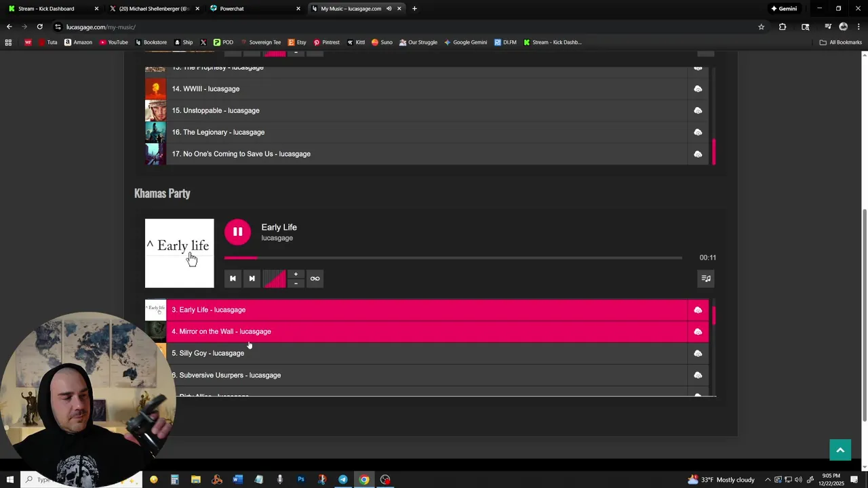Open the DI.FM bookmark
Image resolution: width=868 pixels, height=488 pixels.
(x=505, y=42)
